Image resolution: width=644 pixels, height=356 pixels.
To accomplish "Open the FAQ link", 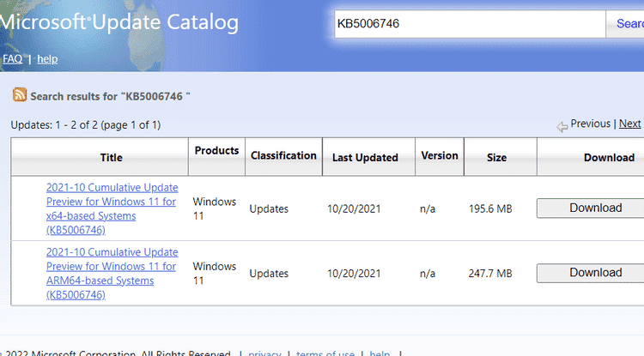I will (x=12, y=59).
